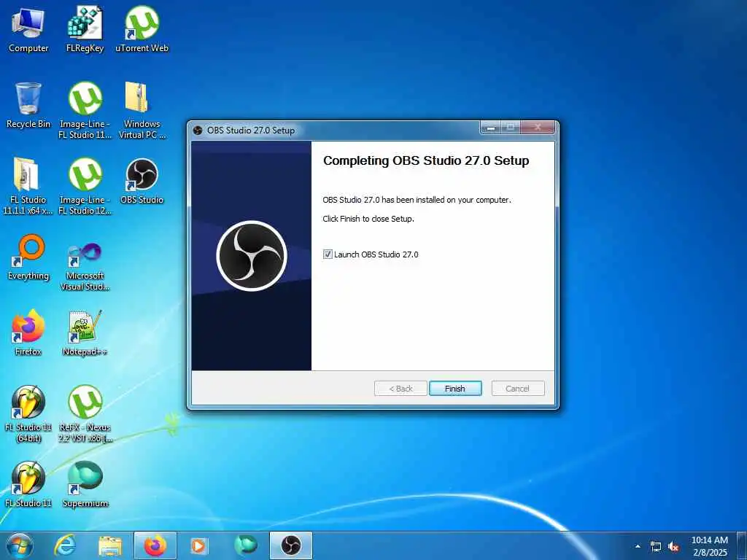
Task: Select the Supermium browser shortcut
Action: (85, 484)
